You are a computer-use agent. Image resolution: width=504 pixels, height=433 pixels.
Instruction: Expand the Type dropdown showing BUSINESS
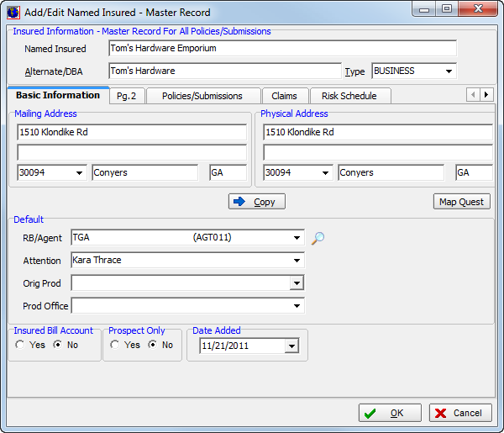pos(449,71)
